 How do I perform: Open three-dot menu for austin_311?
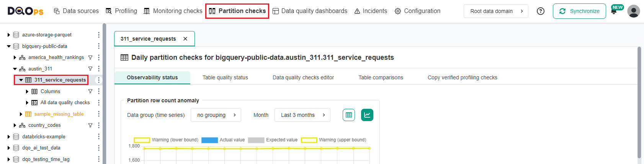tap(99, 69)
